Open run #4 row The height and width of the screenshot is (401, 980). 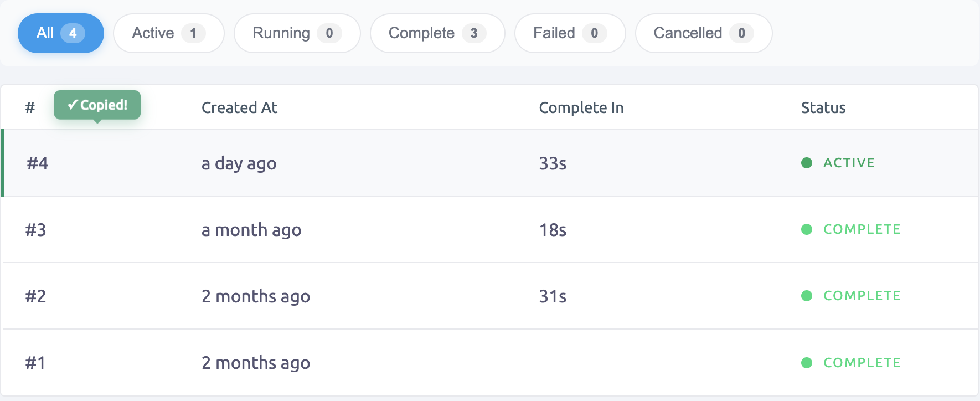click(38, 163)
